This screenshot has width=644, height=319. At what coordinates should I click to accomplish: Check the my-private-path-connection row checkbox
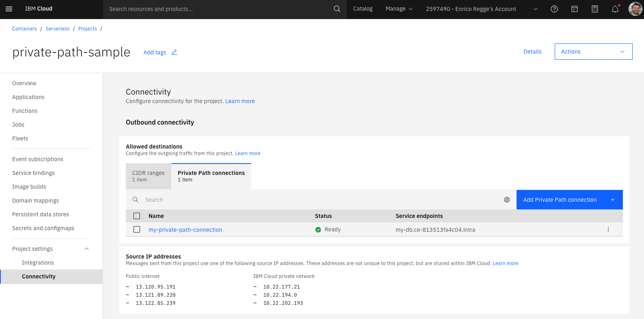click(x=137, y=230)
